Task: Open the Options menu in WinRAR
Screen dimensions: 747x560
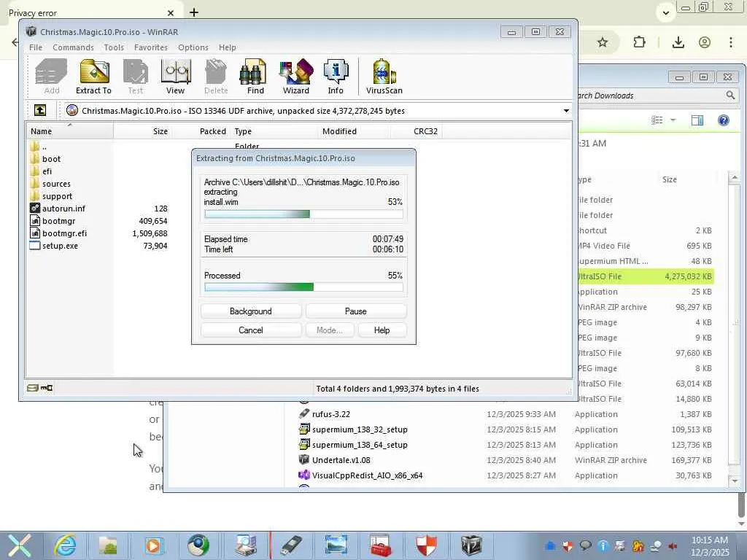Action: click(193, 47)
